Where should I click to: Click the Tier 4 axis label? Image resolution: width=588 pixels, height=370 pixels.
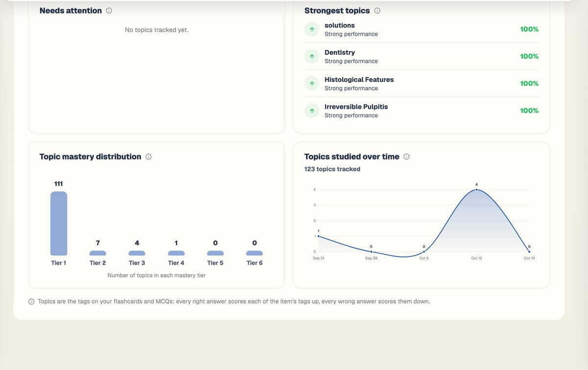(176, 263)
